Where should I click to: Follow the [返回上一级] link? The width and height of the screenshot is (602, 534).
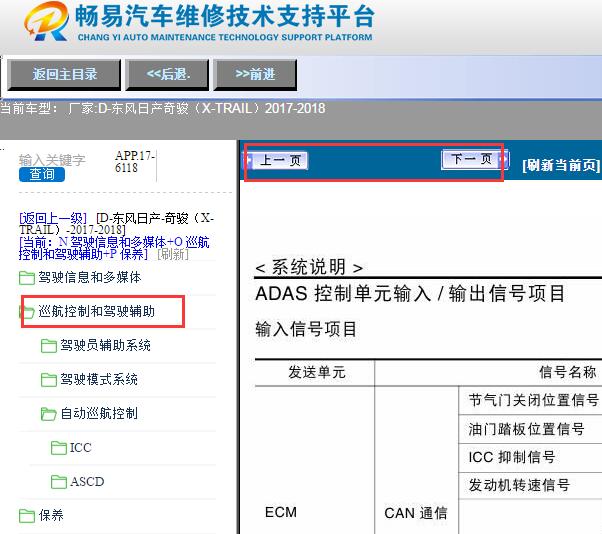click(x=53, y=218)
